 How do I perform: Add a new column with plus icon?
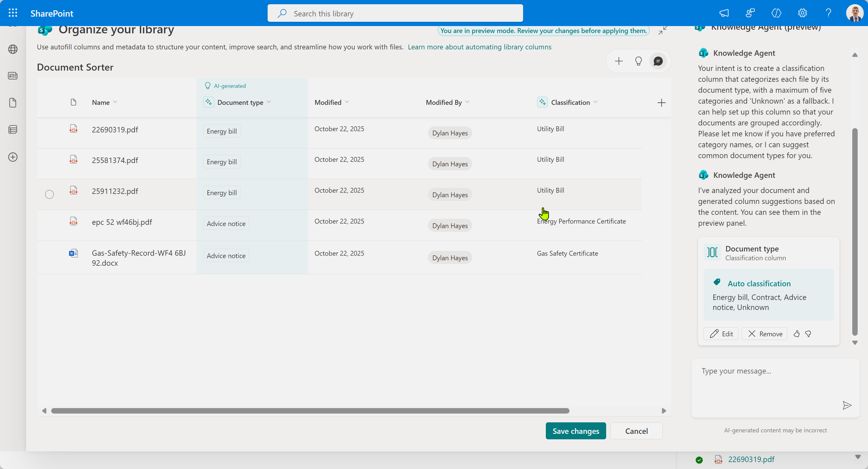tap(661, 102)
